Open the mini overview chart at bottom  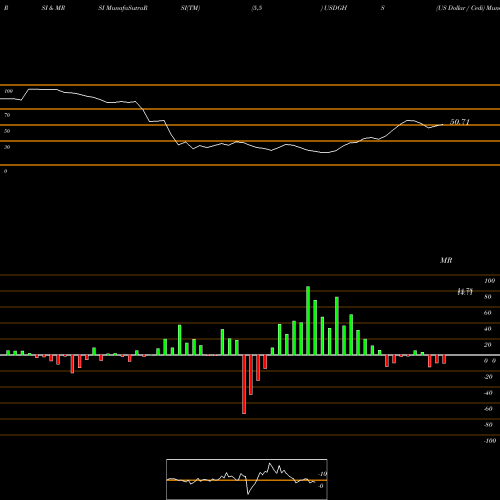247,479
